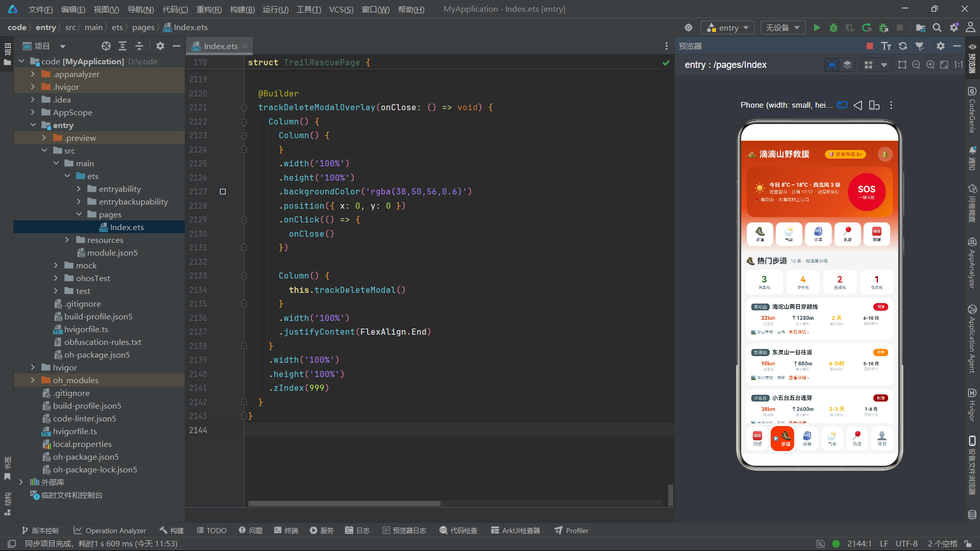Toggle inspector eye mode in previewer
This screenshot has width=980, height=551.
pyautogui.click(x=832, y=65)
